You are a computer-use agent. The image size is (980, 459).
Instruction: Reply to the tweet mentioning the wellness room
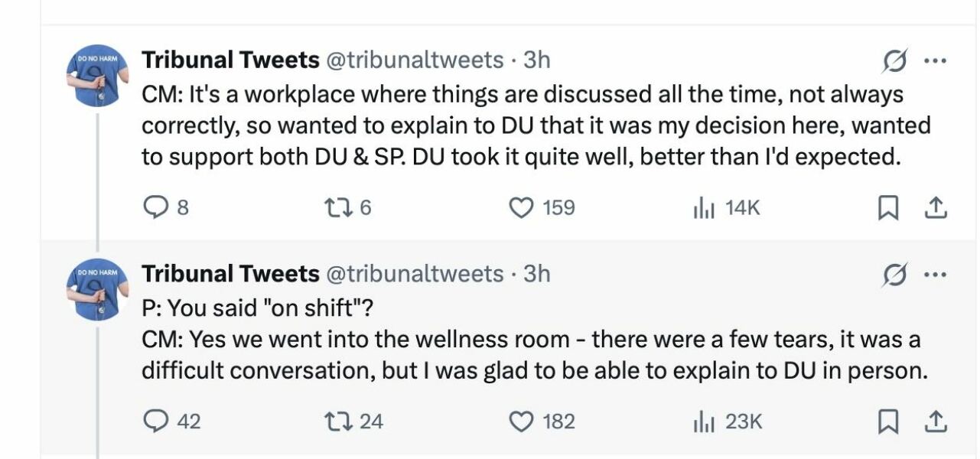pyautogui.click(x=155, y=421)
